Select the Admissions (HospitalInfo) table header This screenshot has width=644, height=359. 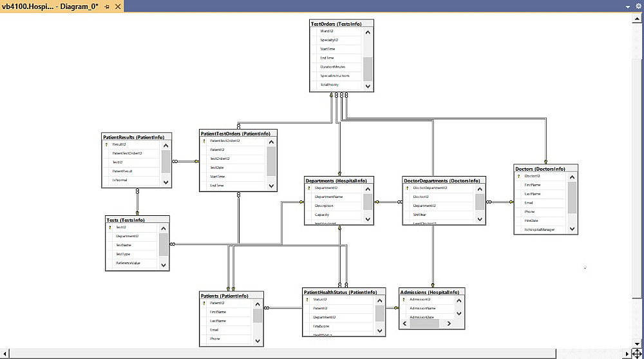[431, 292]
